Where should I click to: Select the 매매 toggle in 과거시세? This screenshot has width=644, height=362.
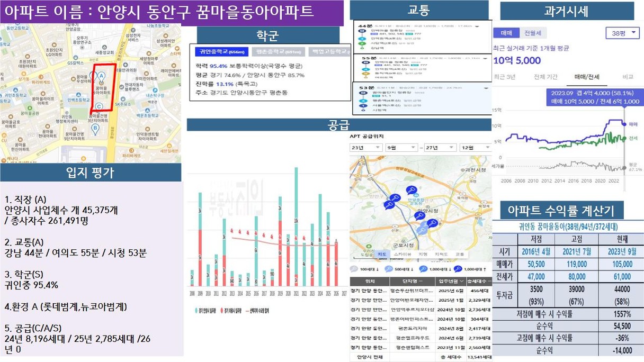pyautogui.click(x=506, y=33)
